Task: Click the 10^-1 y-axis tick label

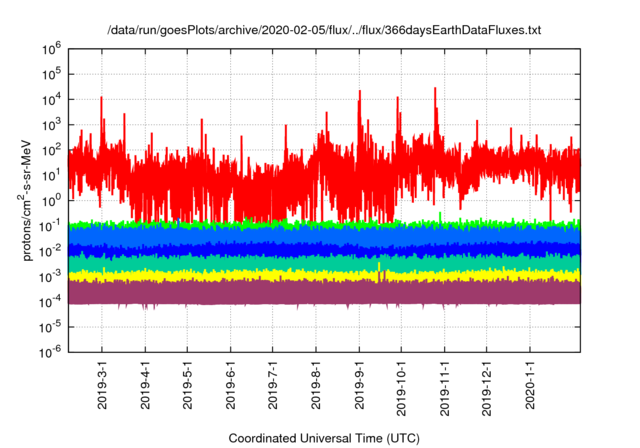Action: 51,226
